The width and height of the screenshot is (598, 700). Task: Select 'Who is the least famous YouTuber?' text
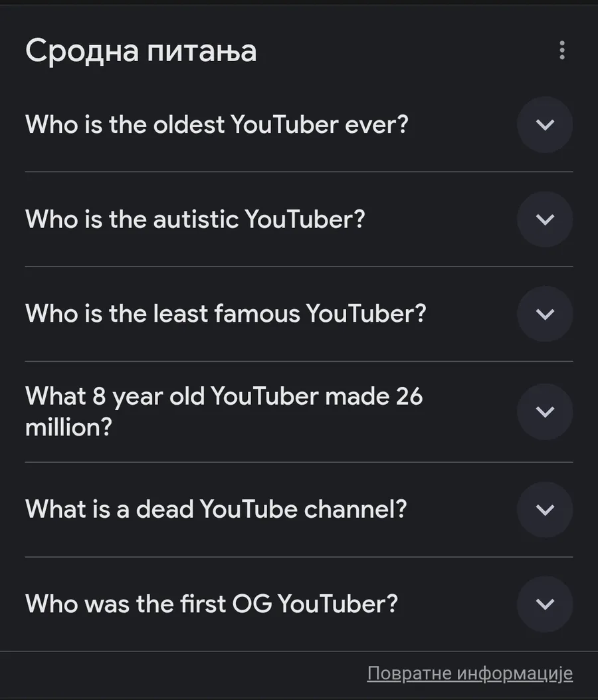(x=225, y=314)
